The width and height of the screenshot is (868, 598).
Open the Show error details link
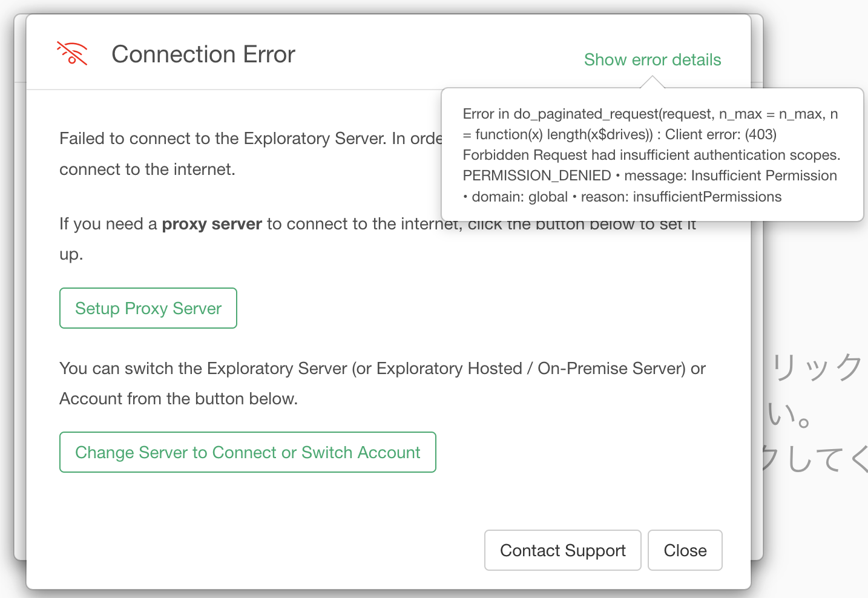pos(652,60)
